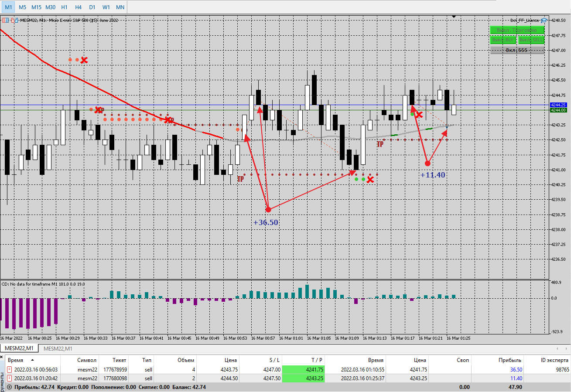This screenshot has width=571, height=392.
Task: Click ticket number 177678959
Action: tap(114, 370)
